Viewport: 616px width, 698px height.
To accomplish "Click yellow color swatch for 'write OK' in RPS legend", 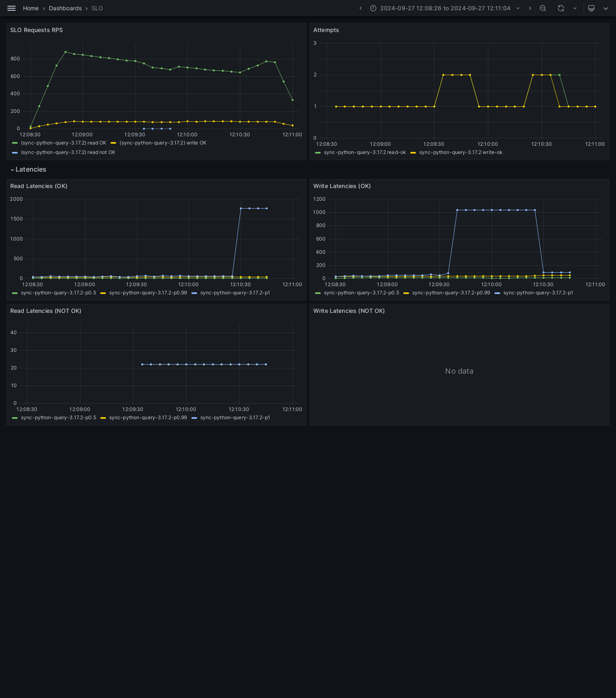I will click(113, 143).
